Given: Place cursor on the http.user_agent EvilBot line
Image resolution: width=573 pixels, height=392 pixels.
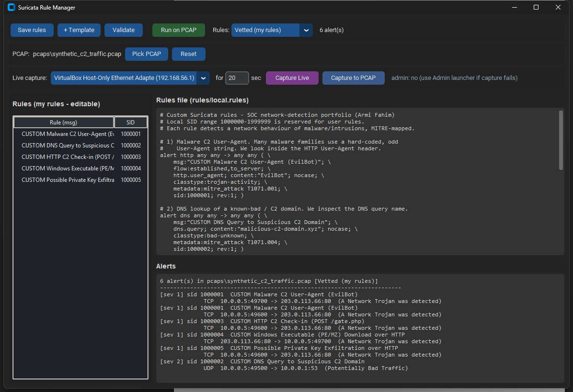Looking at the screenshot, I should (x=249, y=176).
